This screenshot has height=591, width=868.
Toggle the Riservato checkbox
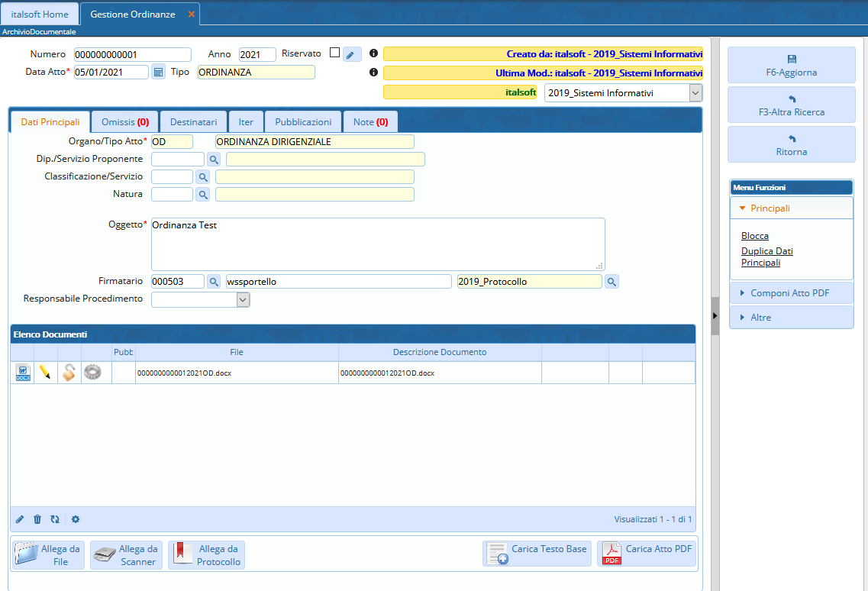tap(334, 53)
